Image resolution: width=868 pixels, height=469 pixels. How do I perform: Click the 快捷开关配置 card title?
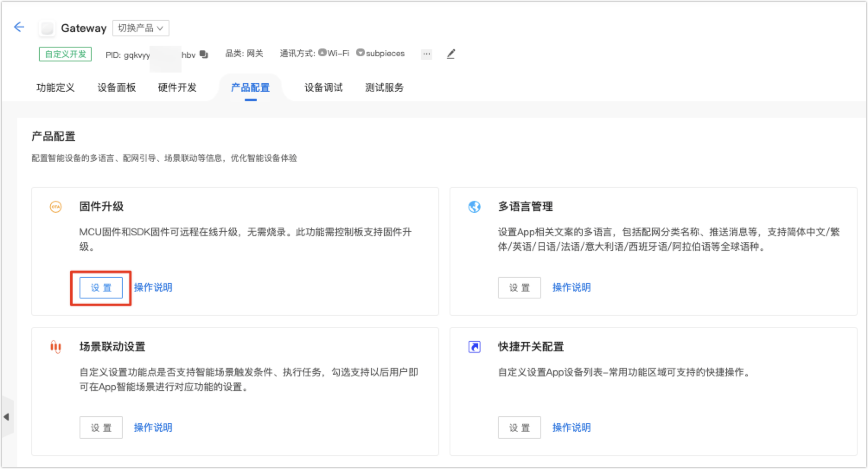tap(531, 347)
